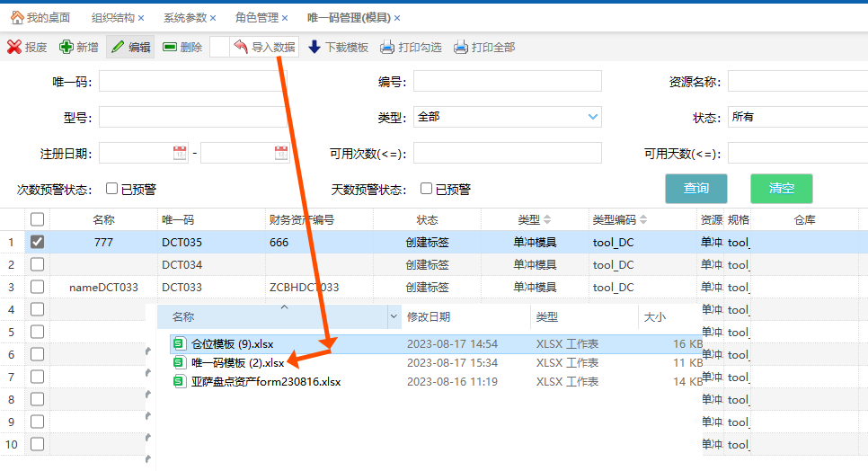Uncheck the row 1 checkbox for DCT035

37,242
